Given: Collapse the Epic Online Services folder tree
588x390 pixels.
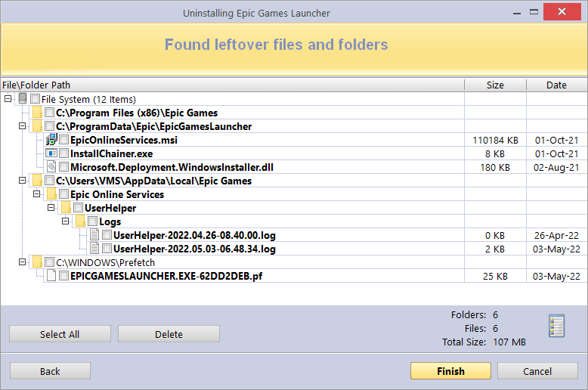Looking at the screenshot, I should click(x=37, y=194).
